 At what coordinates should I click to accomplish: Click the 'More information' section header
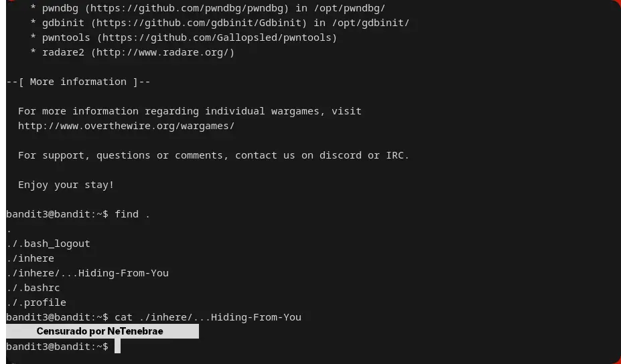point(78,82)
